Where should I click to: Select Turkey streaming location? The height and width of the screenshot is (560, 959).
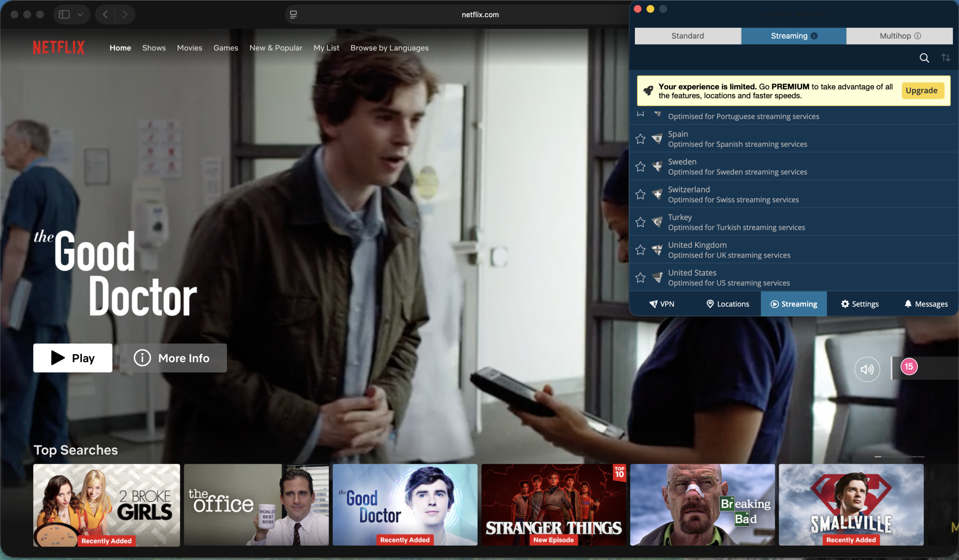793,222
